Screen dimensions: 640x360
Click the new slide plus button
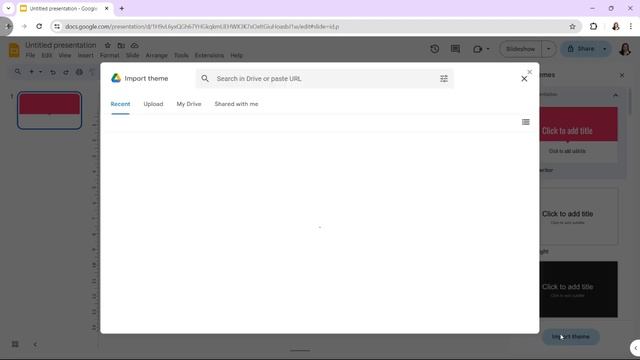pyautogui.click(x=31, y=72)
